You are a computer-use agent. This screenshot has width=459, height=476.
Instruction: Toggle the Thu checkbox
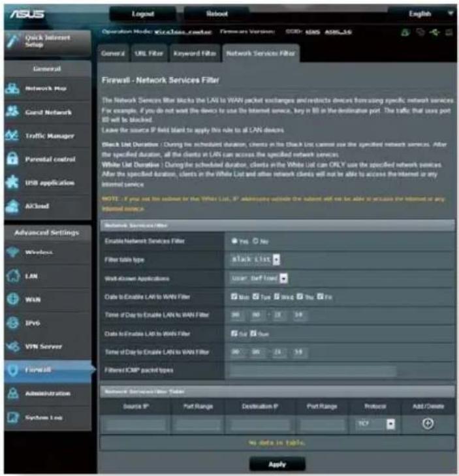pyautogui.click(x=300, y=296)
